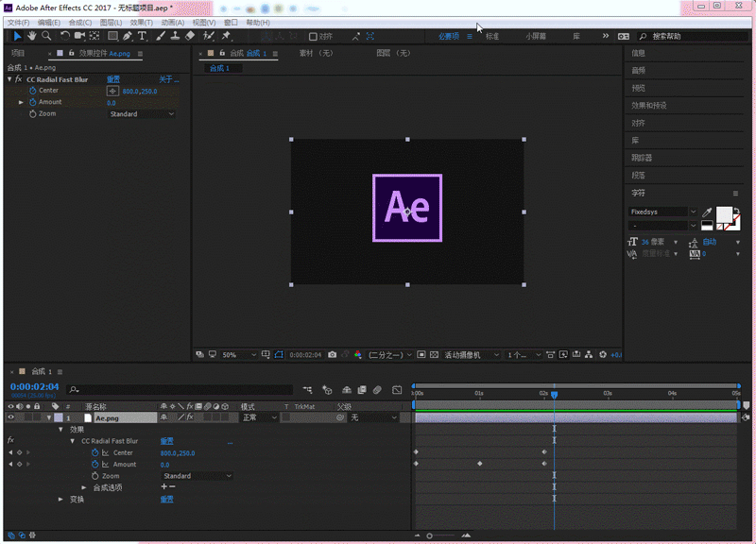The height and width of the screenshot is (544, 756).
Task: Click the Center point picker crosshair button
Action: [112, 91]
